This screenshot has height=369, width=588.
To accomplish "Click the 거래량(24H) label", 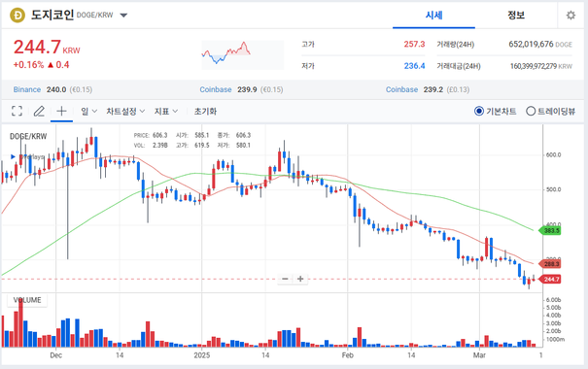I will pyautogui.click(x=455, y=45).
